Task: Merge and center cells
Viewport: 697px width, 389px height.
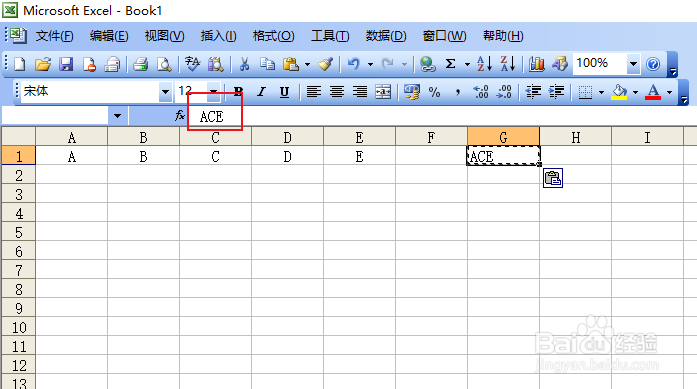Action: (383, 92)
